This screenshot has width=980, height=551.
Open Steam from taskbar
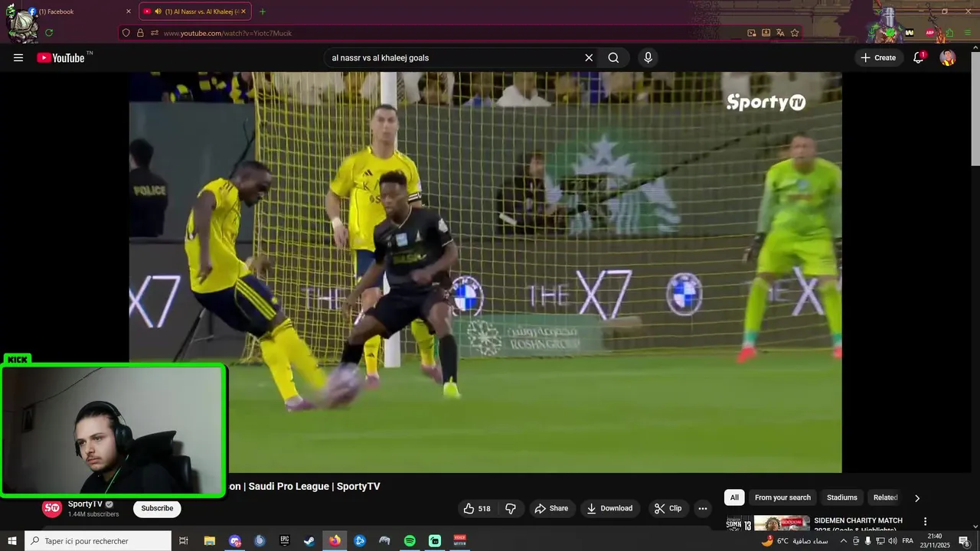pyautogui.click(x=309, y=541)
